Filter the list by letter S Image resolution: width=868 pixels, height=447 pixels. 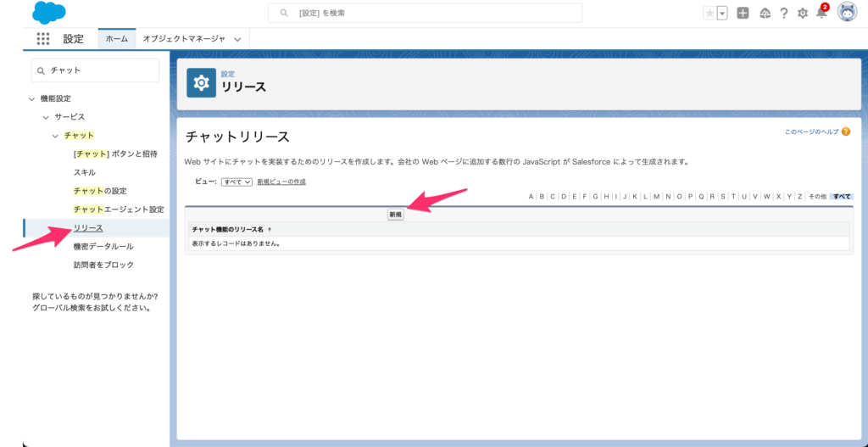[x=723, y=197]
